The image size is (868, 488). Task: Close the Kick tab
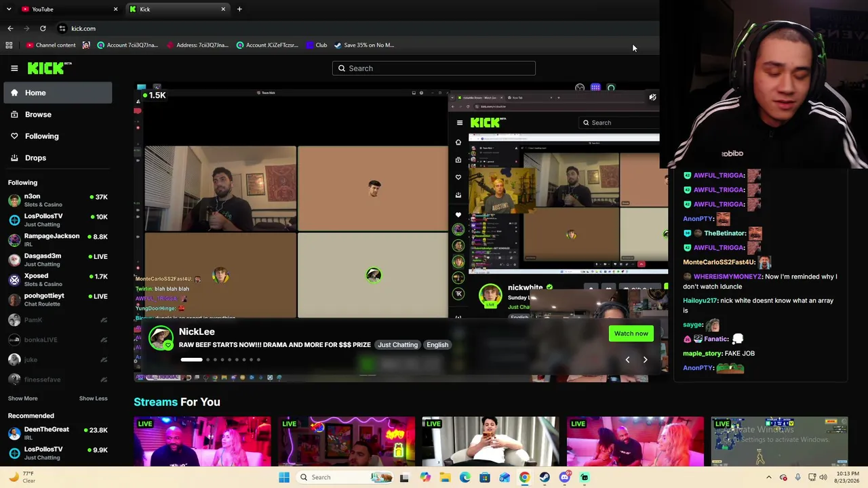223,9
